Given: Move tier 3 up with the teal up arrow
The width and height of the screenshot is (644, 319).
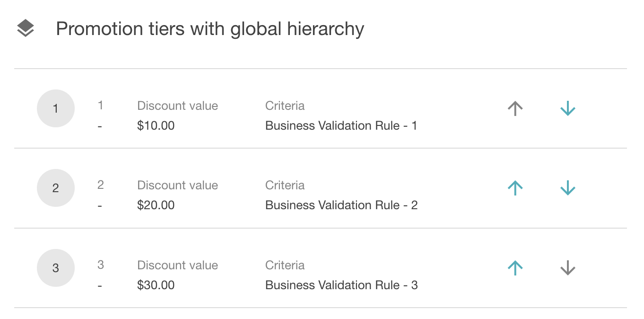Looking at the screenshot, I should (x=514, y=267).
